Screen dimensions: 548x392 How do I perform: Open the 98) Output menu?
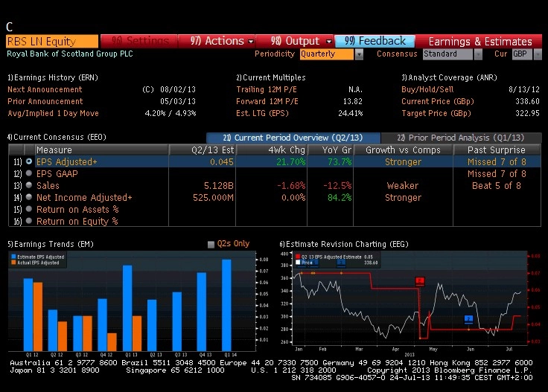pos(295,41)
